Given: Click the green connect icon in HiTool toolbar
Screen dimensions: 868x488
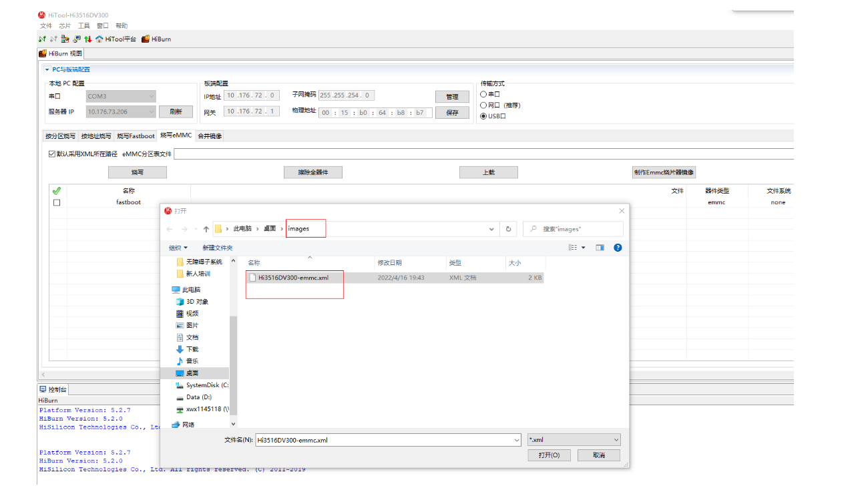Looking at the screenshot, I should pos(42,39).
